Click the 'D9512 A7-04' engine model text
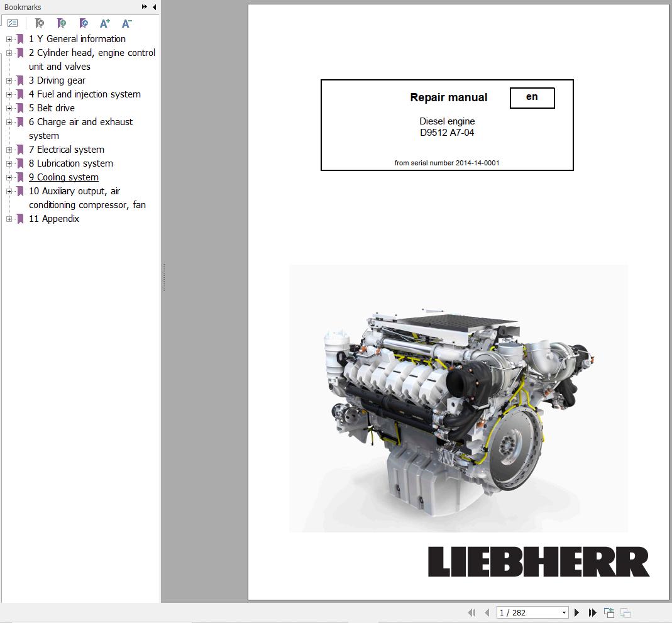The width and height of the screenshot is (672, 623). (x=446, y=133)
